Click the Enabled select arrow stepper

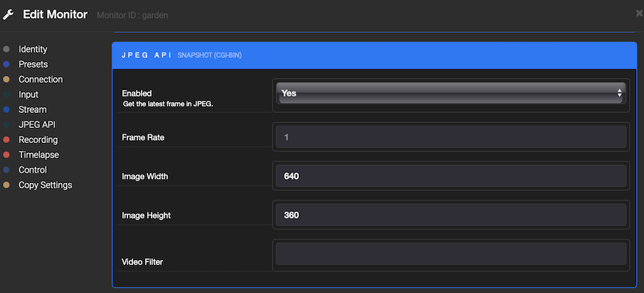(x=620, y=94)
